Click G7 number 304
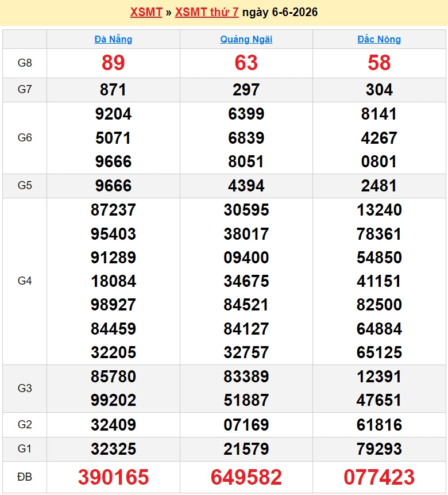This screenshot has width=448, height=495. click(379, 90)
